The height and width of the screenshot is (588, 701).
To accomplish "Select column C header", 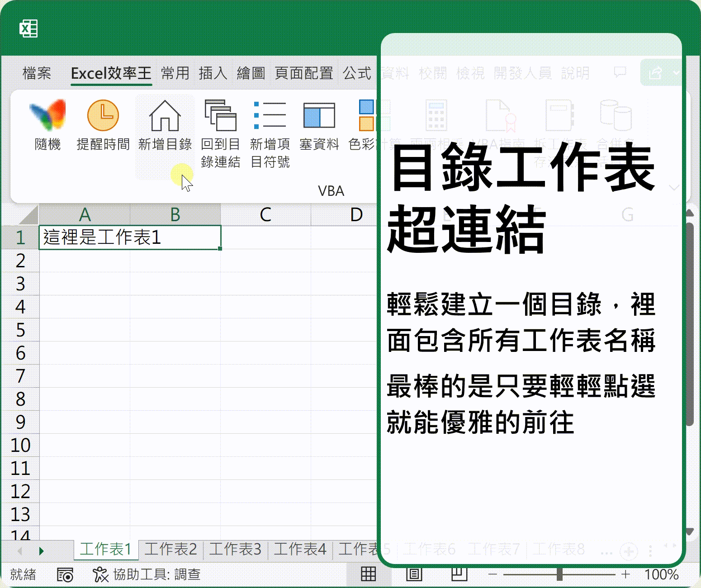I will click(x=265, y=215).
